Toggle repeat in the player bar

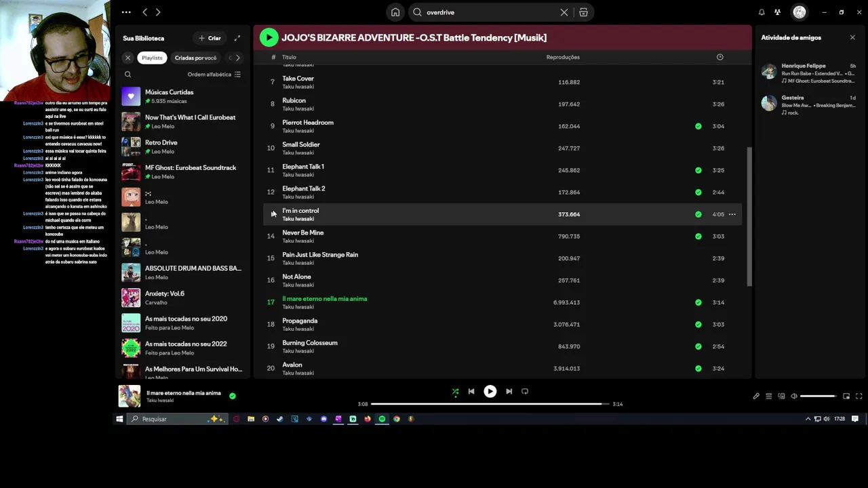tap(525, 391)
